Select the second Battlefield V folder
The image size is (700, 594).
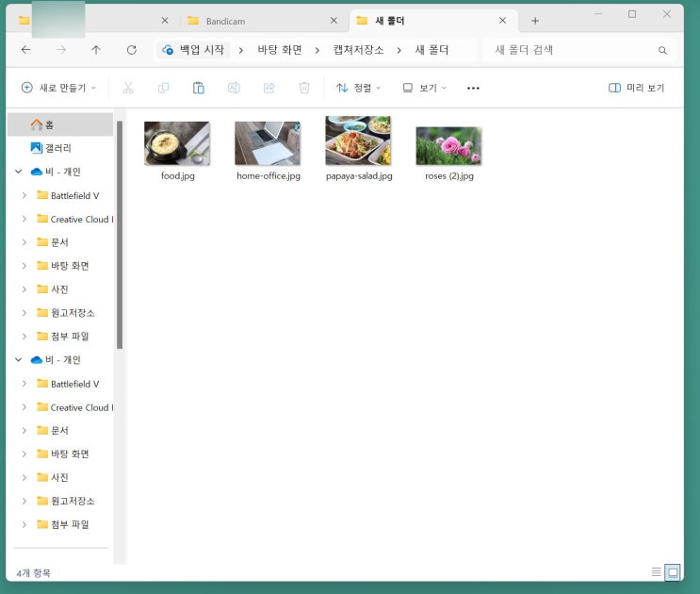coord(67,384)
